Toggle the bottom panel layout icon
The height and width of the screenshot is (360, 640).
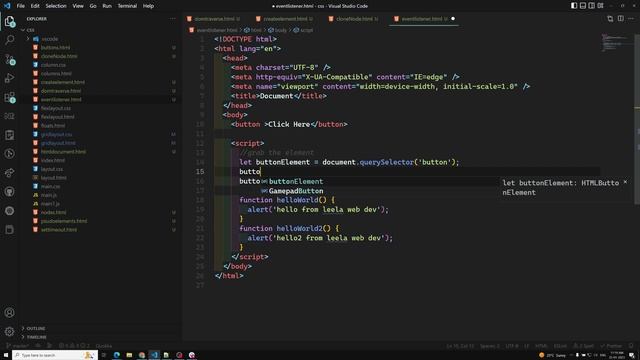click(x=583, y=6)
